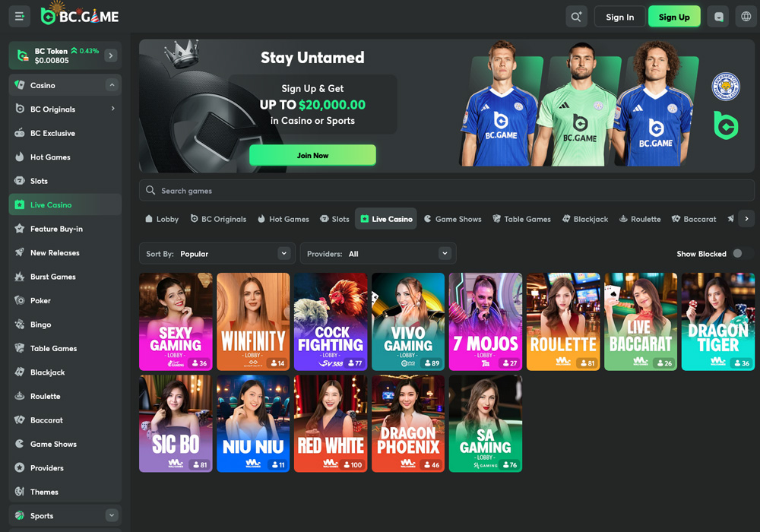Screen dimensions: 760x532
Task: Open Poker in sidebar
Action: [65, 300]
